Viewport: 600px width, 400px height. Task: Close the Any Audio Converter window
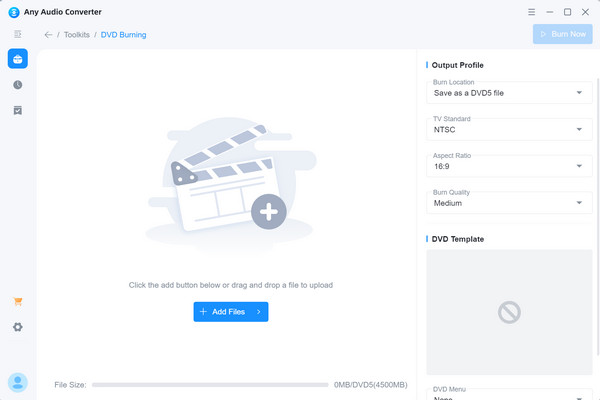click(585, 12)
